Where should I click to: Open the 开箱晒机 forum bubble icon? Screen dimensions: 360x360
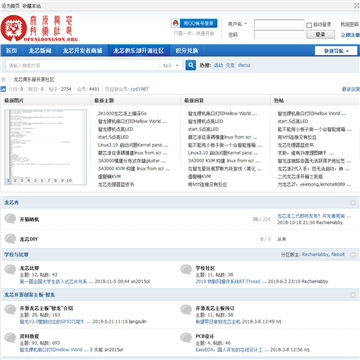[x=10, y=219]
